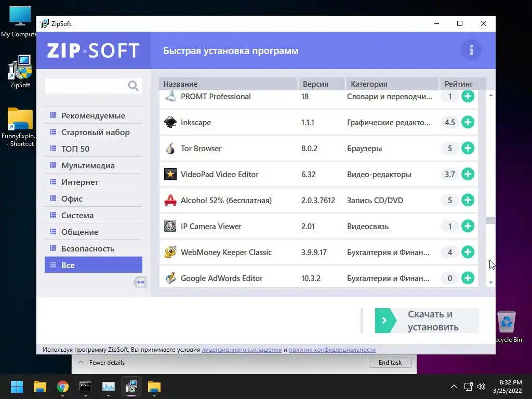Image resolution: width=532 pixels, height=399 pixels.
Task: Select the Inkscape row name
Action: click(x=196, y=123)
